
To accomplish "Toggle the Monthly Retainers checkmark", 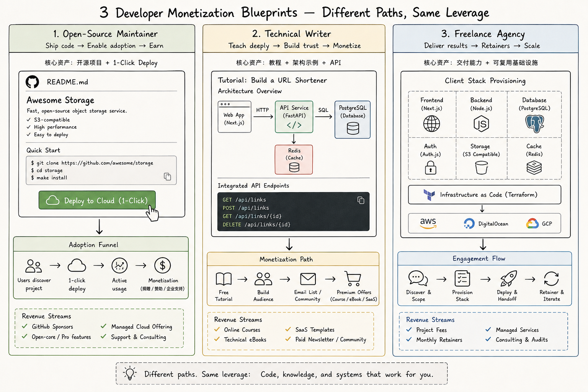I will tap(409, 339).
